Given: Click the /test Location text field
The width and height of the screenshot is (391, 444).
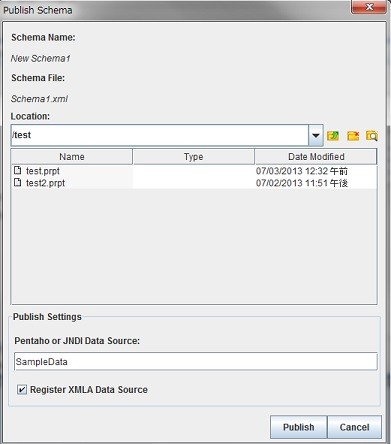Looking at the screenshot, I should (x=160, y=135).
